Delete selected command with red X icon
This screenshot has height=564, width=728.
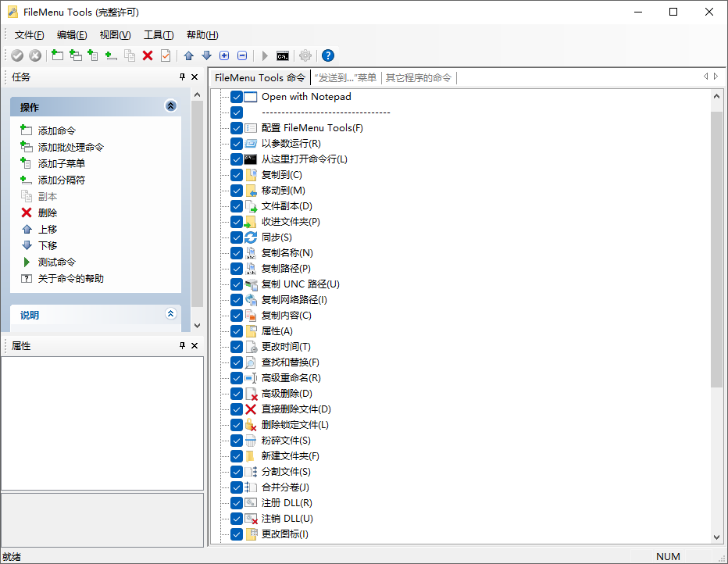click(x=148, y=55)
